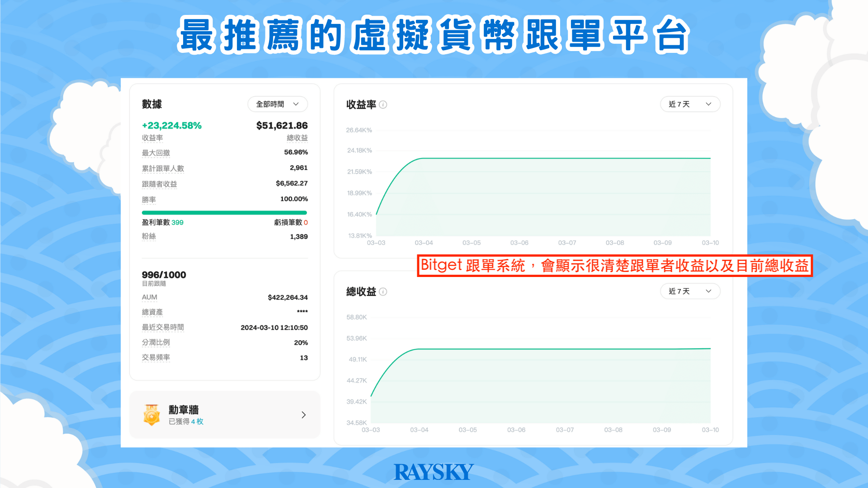The image size is (868, 488).
Task: Click the 收益率 chart line area
Action: pyautogui.click(x=543, y=197)
